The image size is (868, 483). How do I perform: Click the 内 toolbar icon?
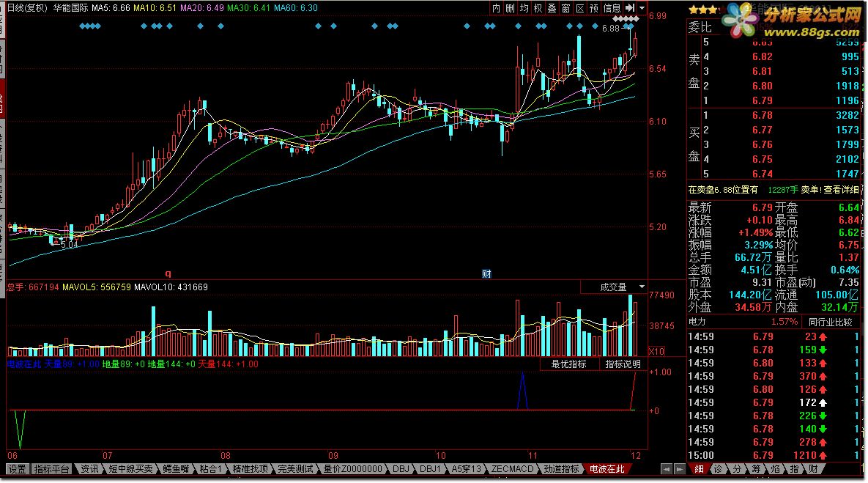[496, 8]
